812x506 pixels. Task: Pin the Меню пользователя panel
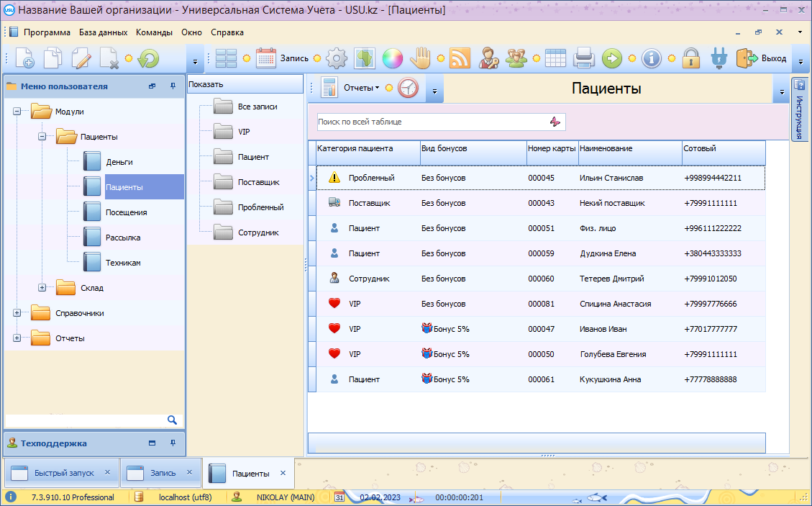pyautogui.click(x=173, y=86)
